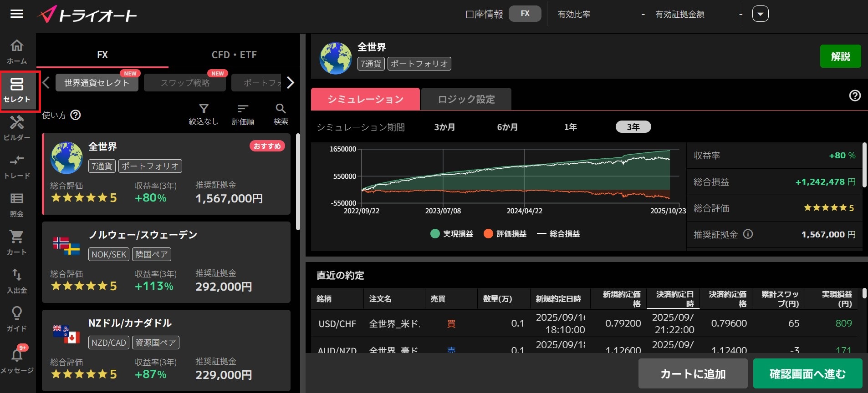This screenshot has width=868, height=393.
Task: Go to Home in sidebar
Action: click(17, 51)
